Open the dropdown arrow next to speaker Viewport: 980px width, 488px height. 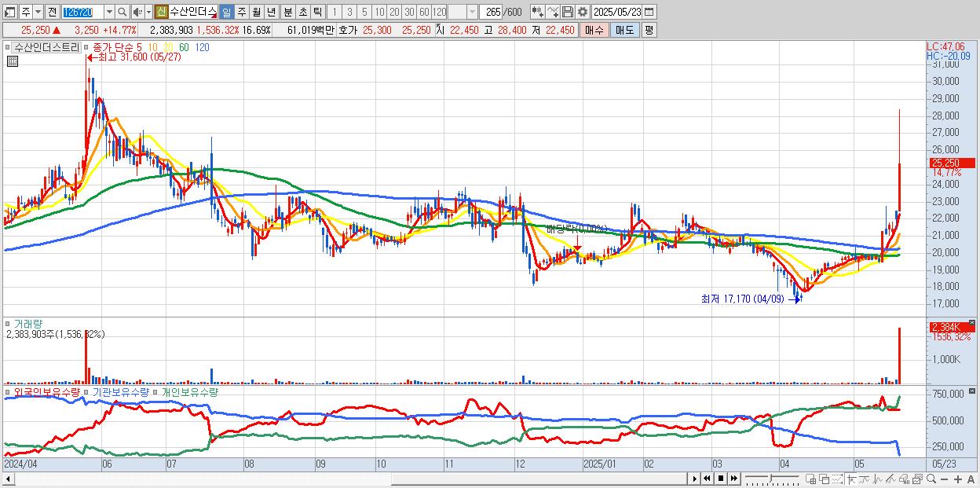tap(148, 12)
